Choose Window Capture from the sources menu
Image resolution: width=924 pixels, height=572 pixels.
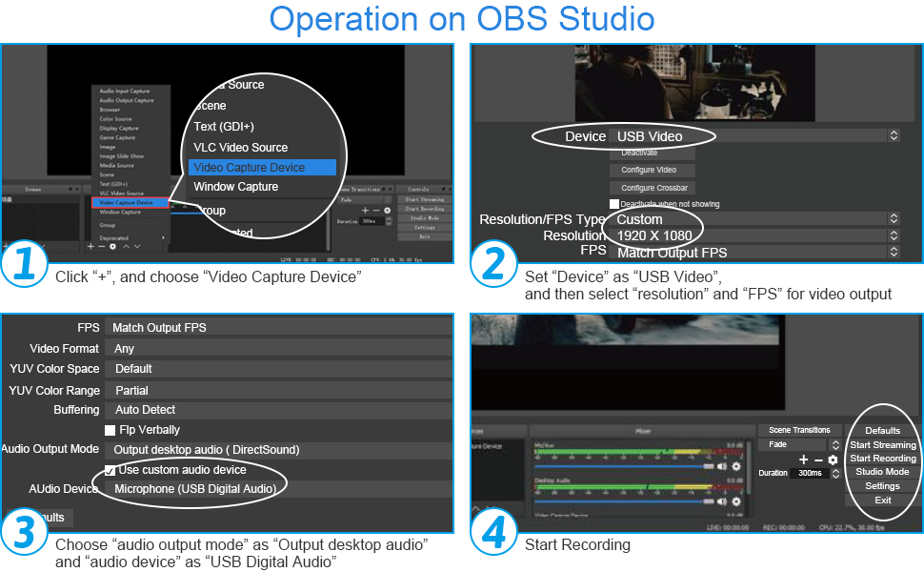pos(238,187)
